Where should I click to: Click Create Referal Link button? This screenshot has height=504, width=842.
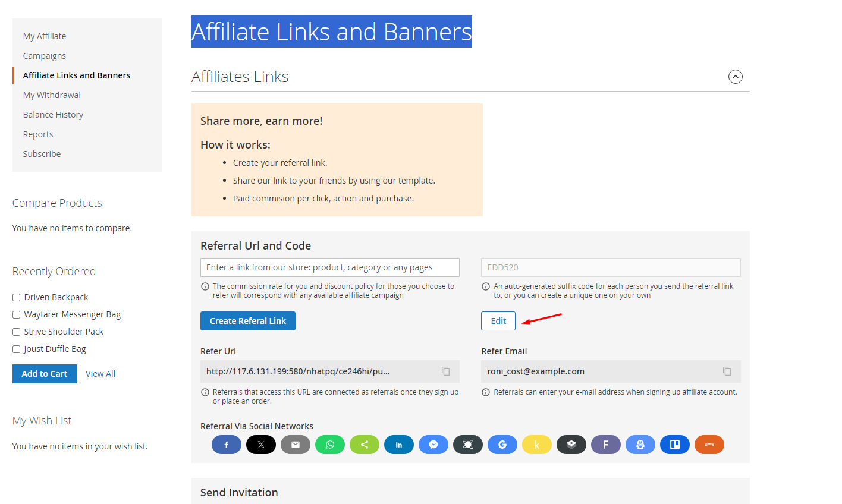click(248, 321)
